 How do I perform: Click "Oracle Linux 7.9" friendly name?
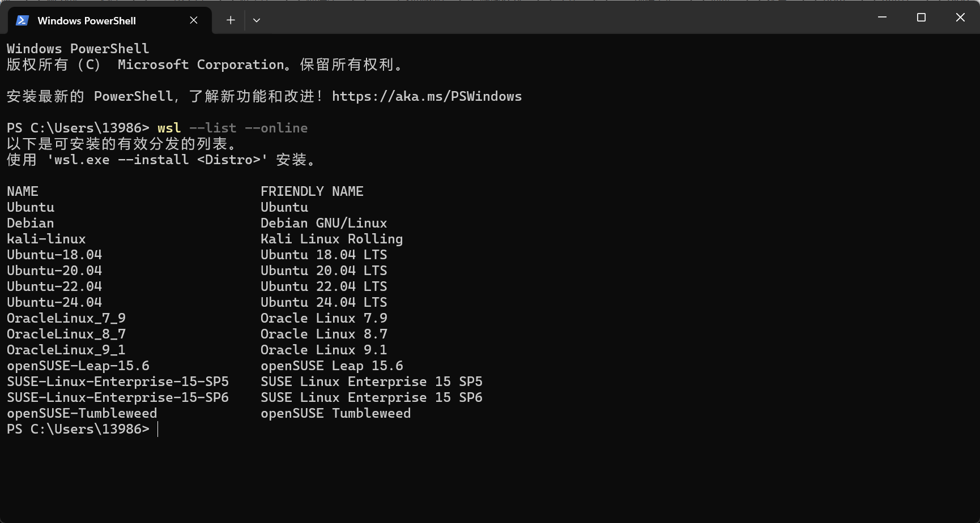coord(323,318)
